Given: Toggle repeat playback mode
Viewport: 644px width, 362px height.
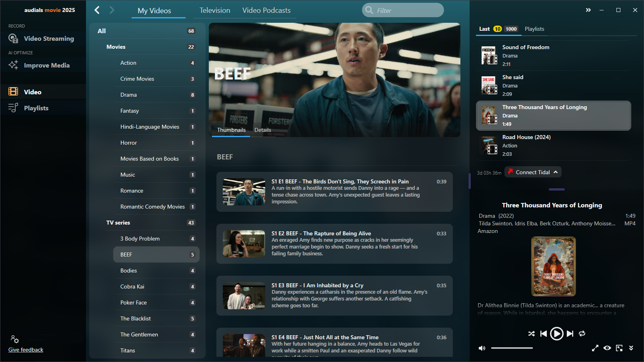Looking at the screenshot, I should [x=582, y=334].
